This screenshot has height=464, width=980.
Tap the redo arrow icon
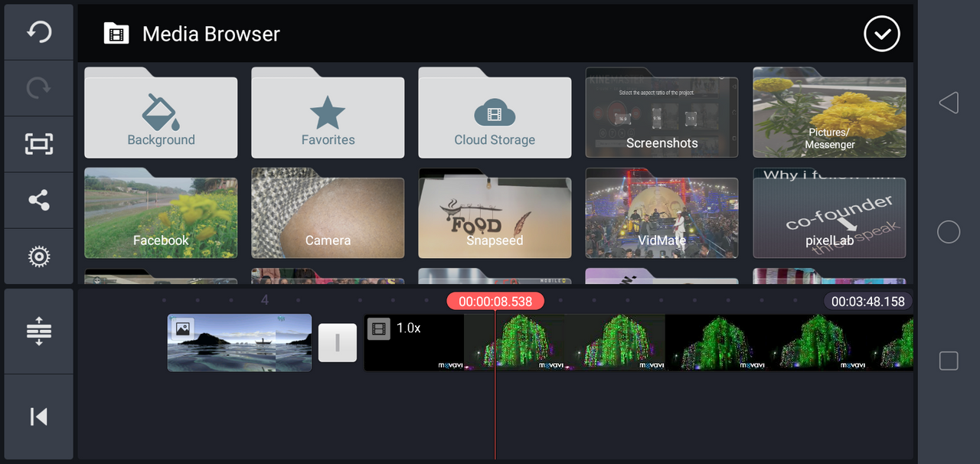pos(39,88)
